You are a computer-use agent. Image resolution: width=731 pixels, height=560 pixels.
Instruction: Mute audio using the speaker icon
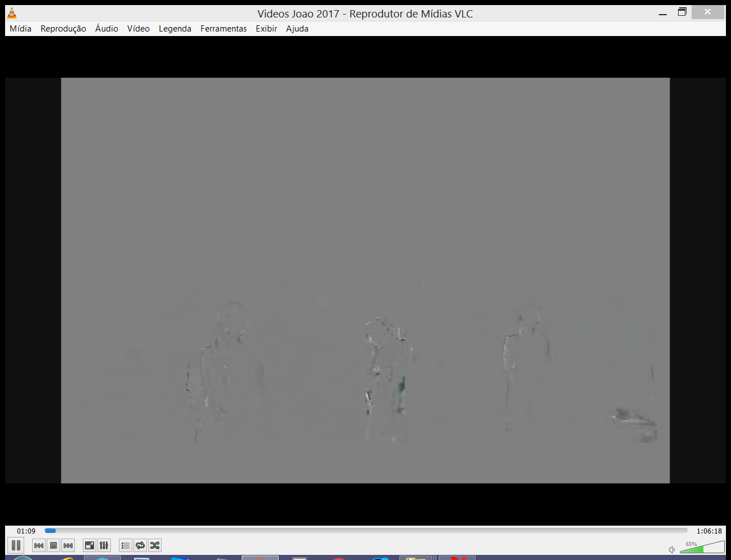coord(671,549)
